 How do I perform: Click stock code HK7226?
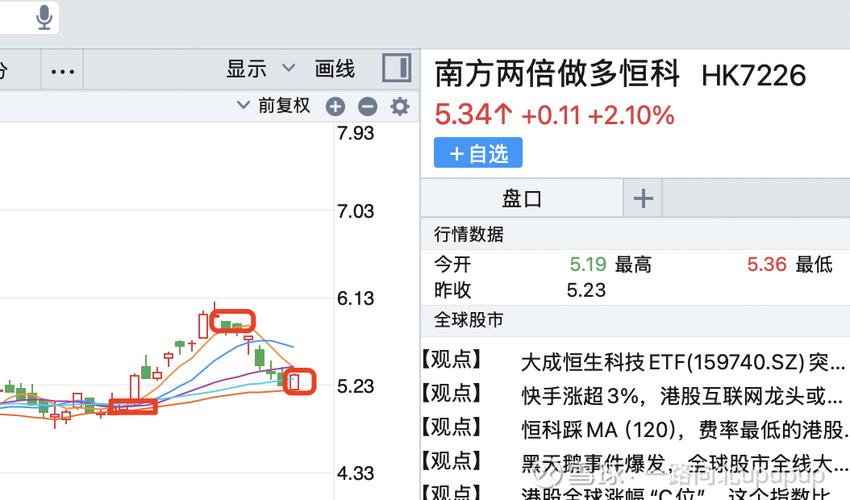[754, 75]
